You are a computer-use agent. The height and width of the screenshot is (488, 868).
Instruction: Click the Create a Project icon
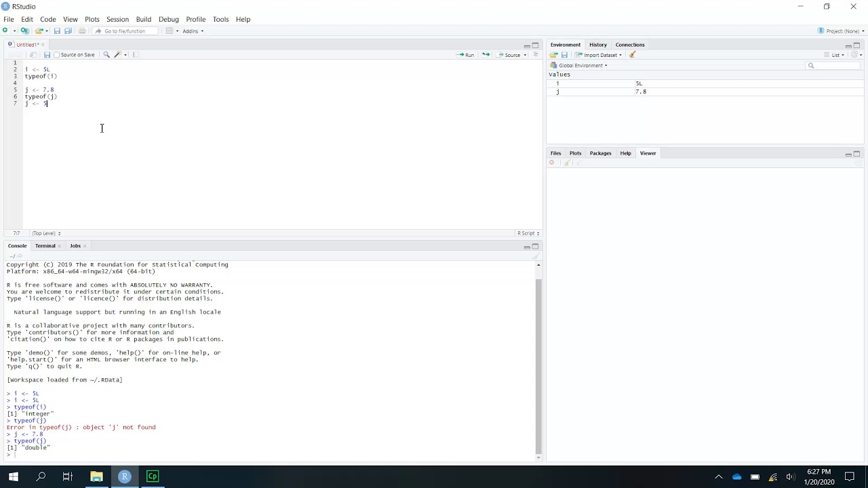(x=25, y=30)
